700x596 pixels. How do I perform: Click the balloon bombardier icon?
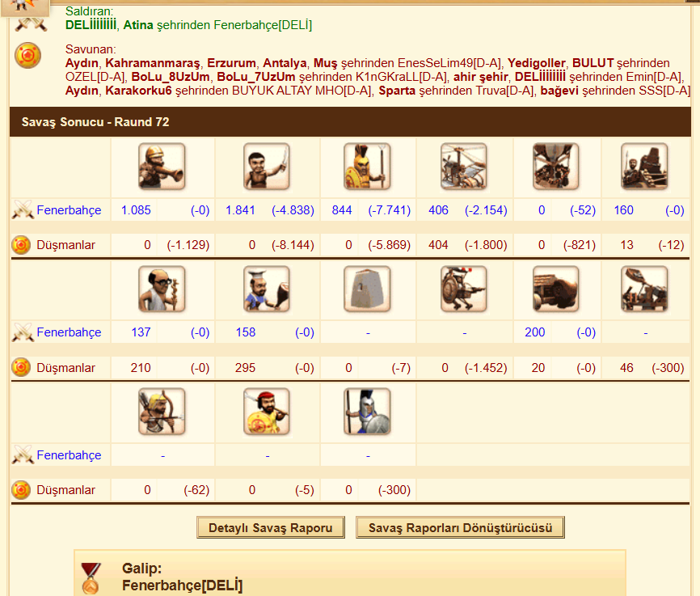[556, 167]
